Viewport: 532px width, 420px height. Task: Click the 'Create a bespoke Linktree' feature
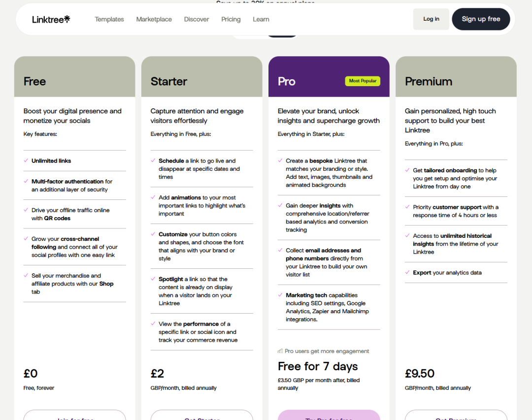[329, 173]
